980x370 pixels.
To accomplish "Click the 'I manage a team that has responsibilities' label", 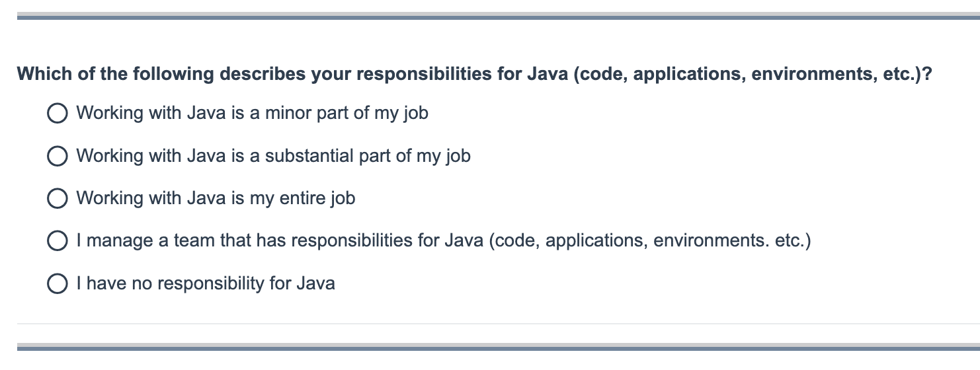I will (x=444, y=242).
